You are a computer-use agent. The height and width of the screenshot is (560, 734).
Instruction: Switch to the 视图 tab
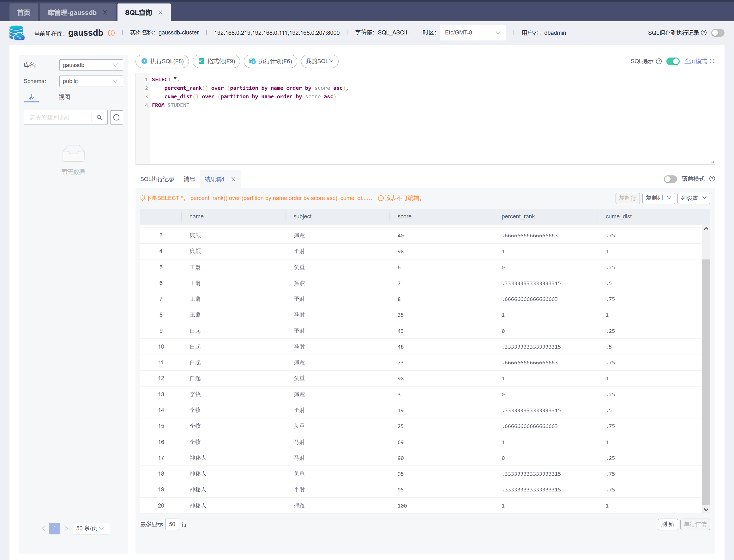pos(64,97)
